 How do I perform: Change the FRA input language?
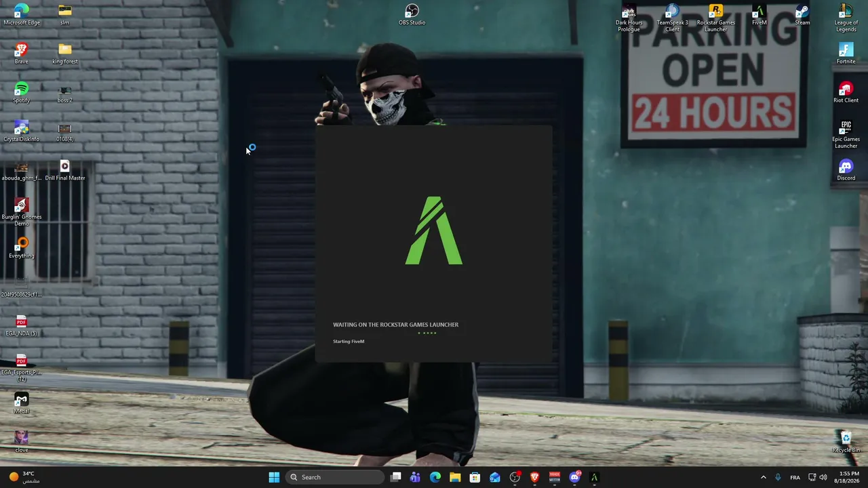(795, 477)
